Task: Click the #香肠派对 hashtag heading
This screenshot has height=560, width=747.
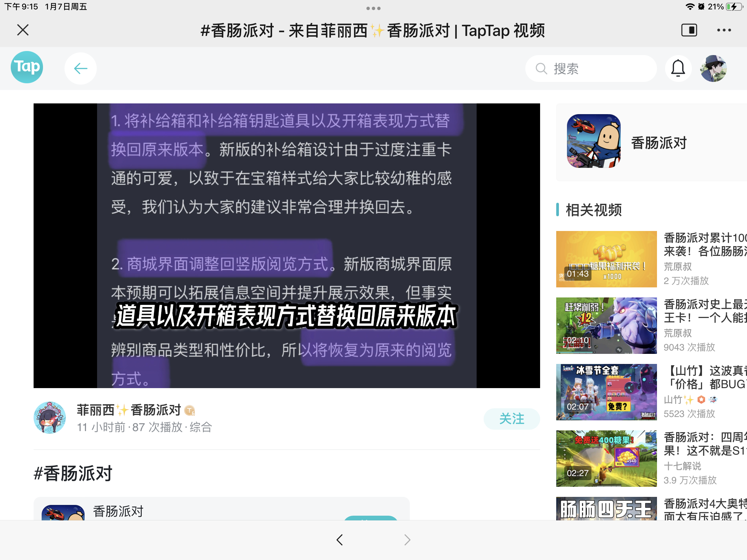Action: (73, 473)
